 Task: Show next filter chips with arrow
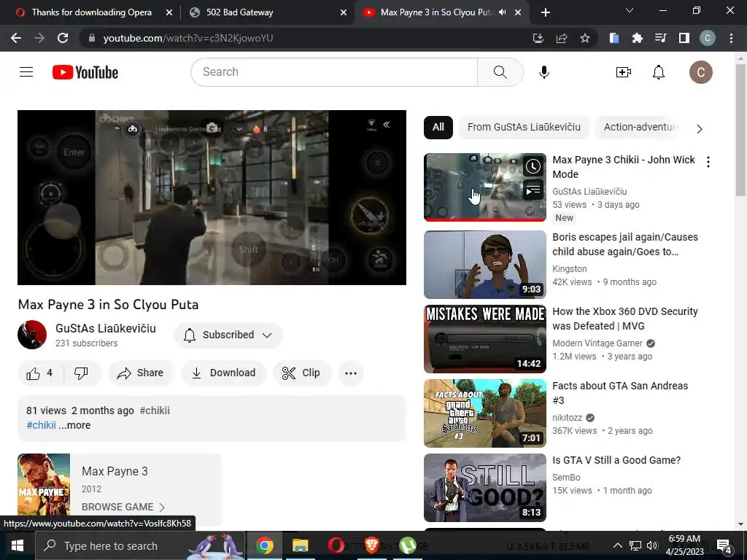700,128
